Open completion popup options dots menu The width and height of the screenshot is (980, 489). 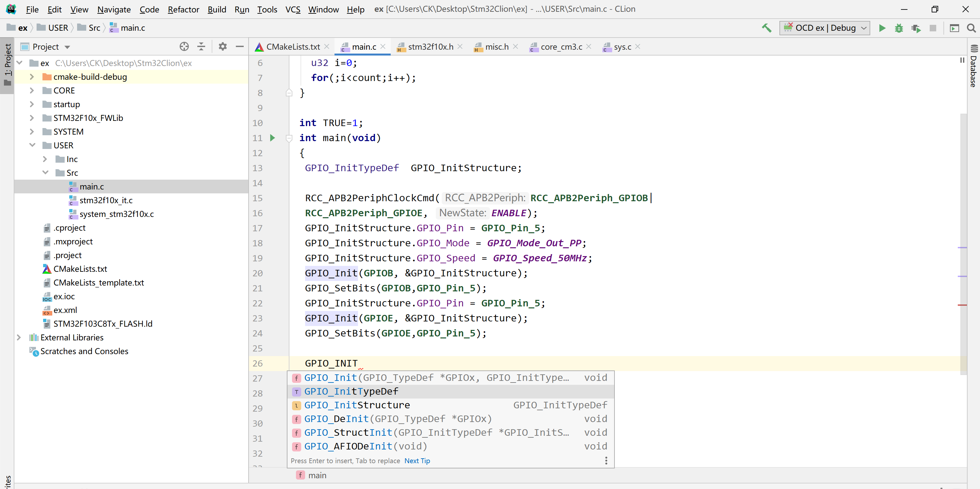606,461
